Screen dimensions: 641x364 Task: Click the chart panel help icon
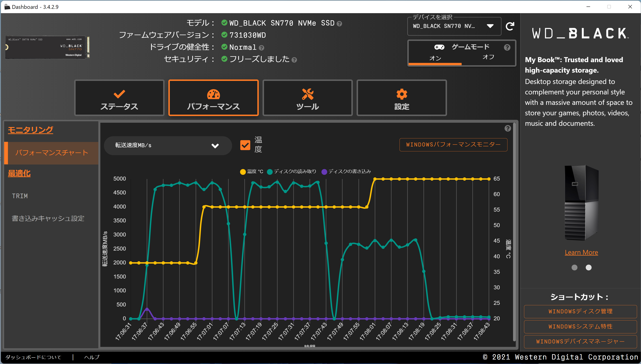[x=507, y=128]
